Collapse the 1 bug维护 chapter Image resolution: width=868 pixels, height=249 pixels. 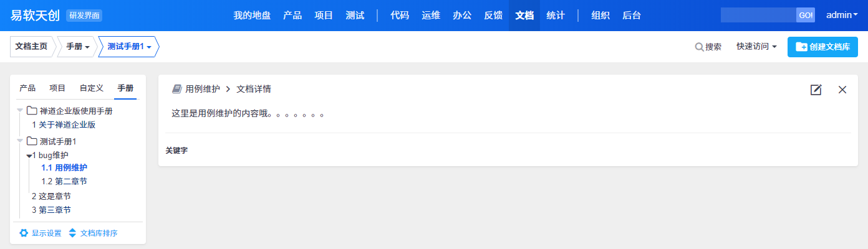pyautogui.click(x=29, y=156)
